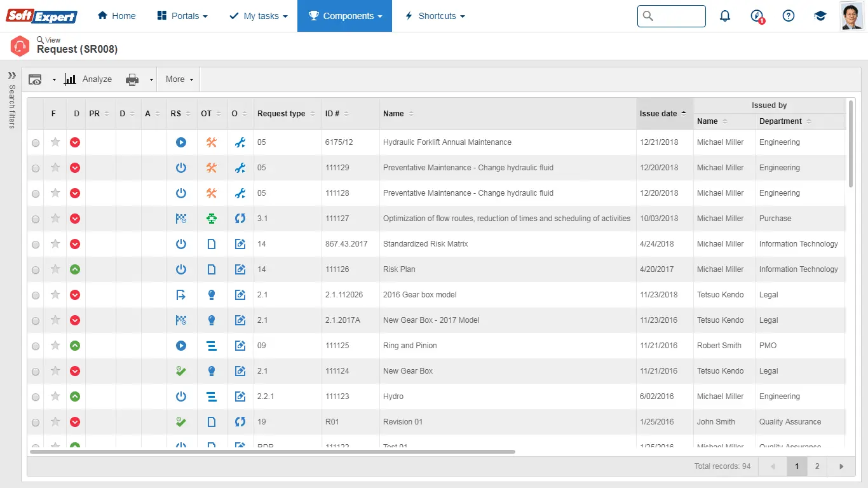Open the print icon in the toolbar
The image size is (868, 488).
133,79
